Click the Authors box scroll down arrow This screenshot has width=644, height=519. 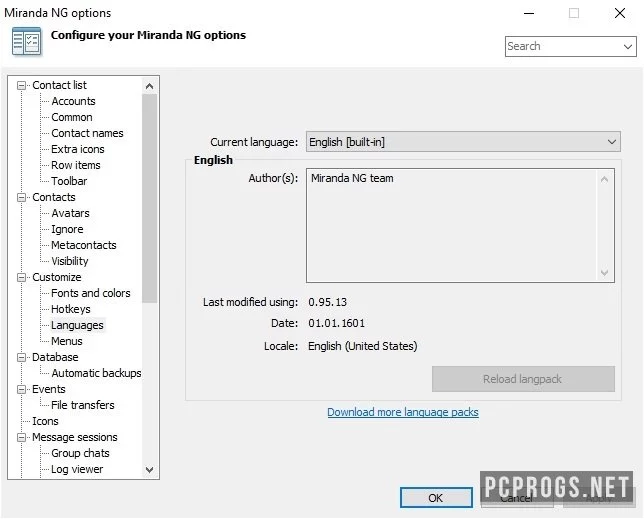pyautogui.click(x=604, y=272)
